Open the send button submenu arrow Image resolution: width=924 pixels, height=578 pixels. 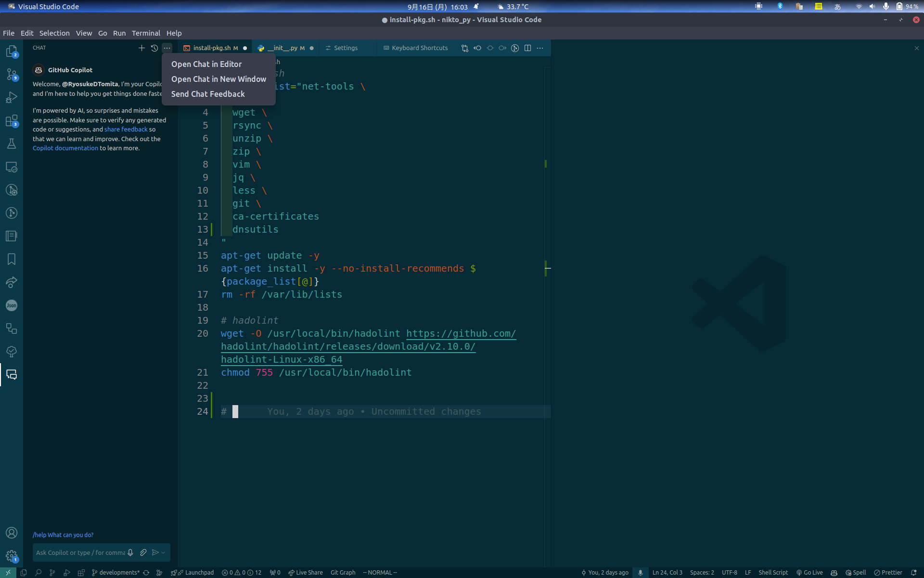click(162, 552)
